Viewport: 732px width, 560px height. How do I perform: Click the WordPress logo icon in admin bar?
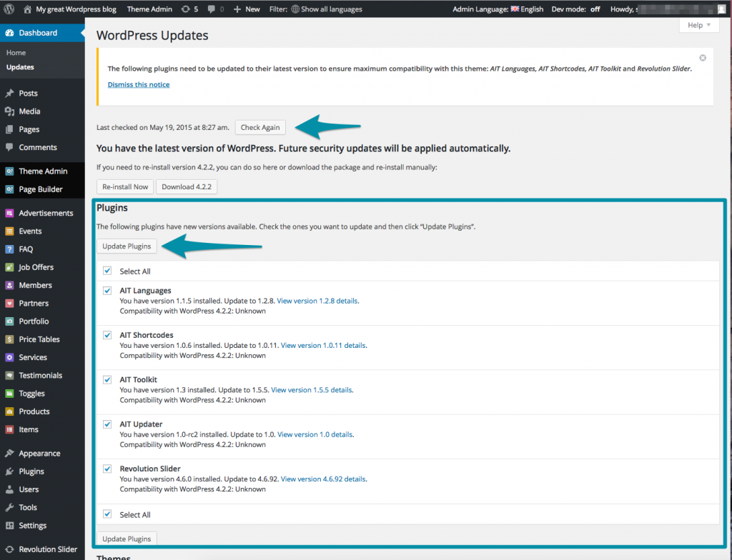[x=9, y=9]
